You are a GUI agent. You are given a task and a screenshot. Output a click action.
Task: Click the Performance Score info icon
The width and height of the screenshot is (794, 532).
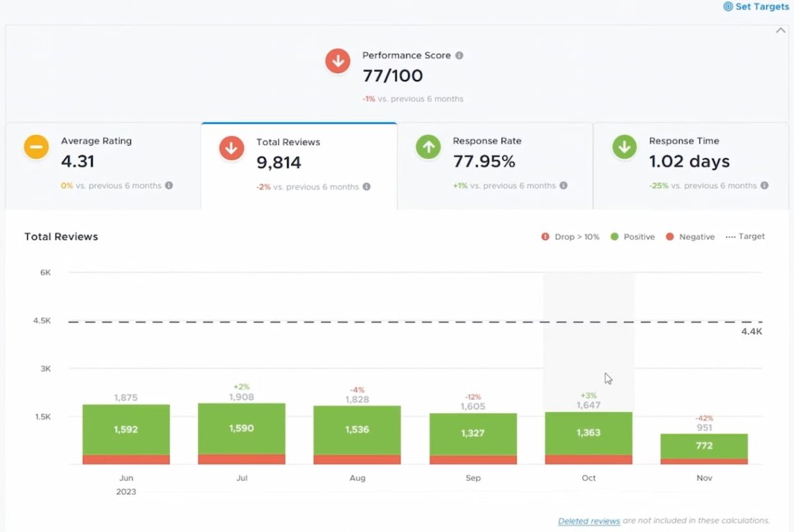click(459, 56)
